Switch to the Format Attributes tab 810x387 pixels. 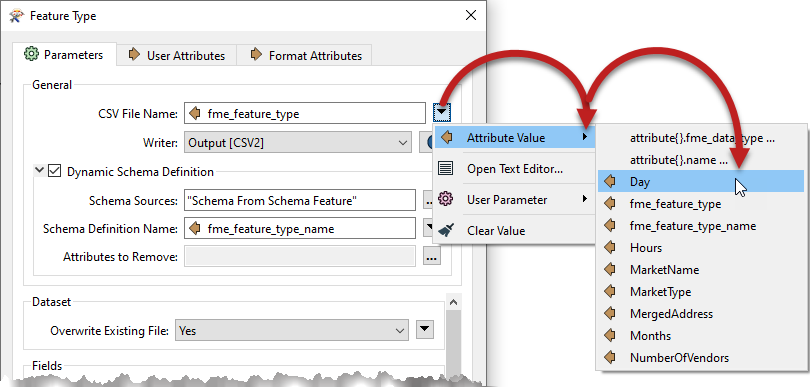[305, 55]
